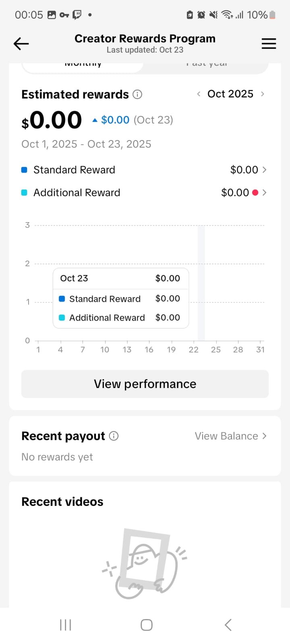Switch to the Past year tab
This screenshot has width=290, height=644.
pyautogui.click(x=206, y=65)
